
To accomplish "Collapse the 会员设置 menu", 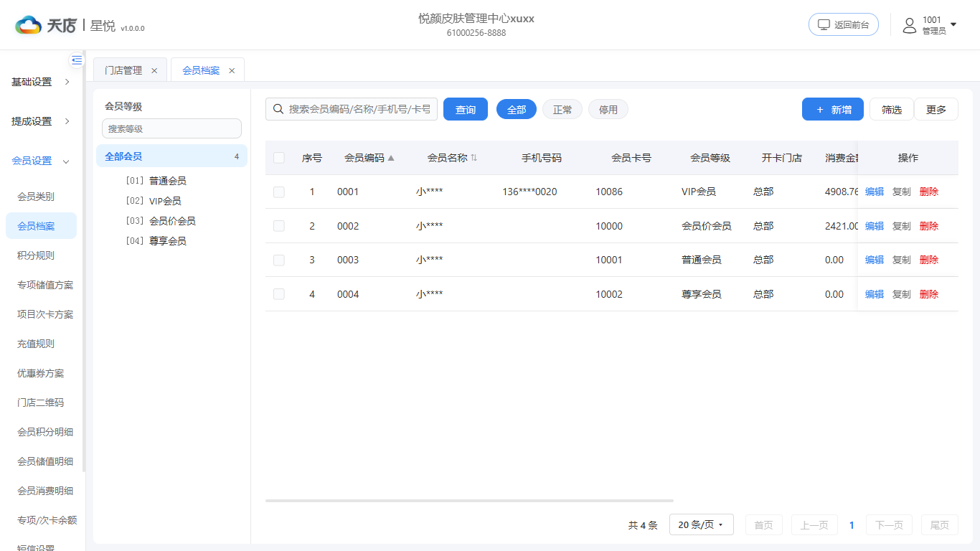I will [x=41, y=161].
